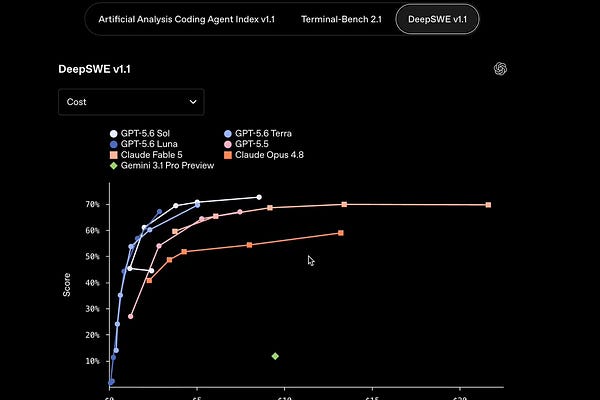
Task: Open the Terminal-Bench 2.1 tab
Action: (341, 19)
